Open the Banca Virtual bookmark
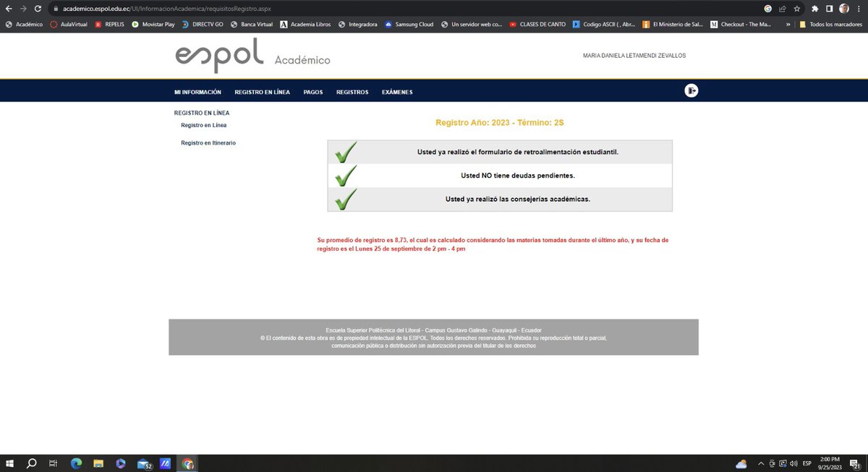The height and width of the screenshot is (472, 868). (252, 24)
